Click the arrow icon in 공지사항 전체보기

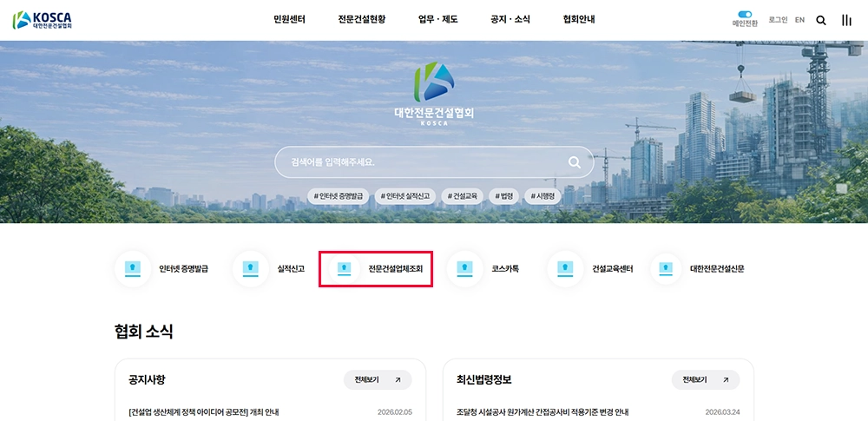[398, 380]
